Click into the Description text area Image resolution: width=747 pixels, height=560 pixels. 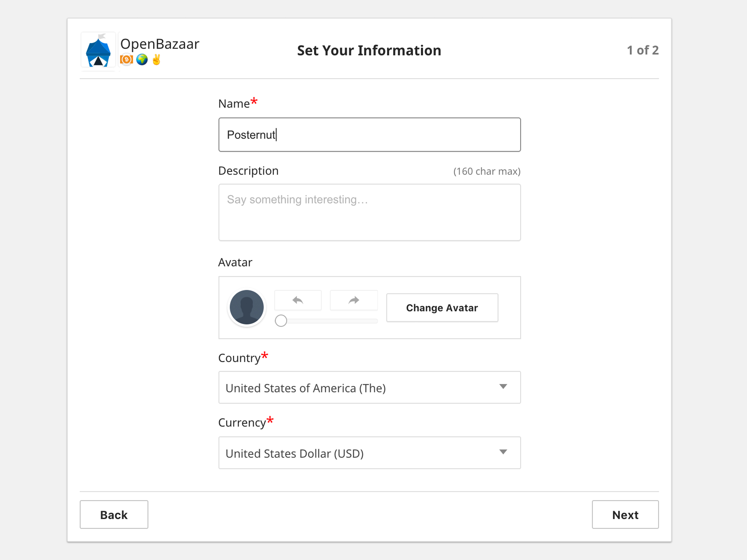point(369,212)
